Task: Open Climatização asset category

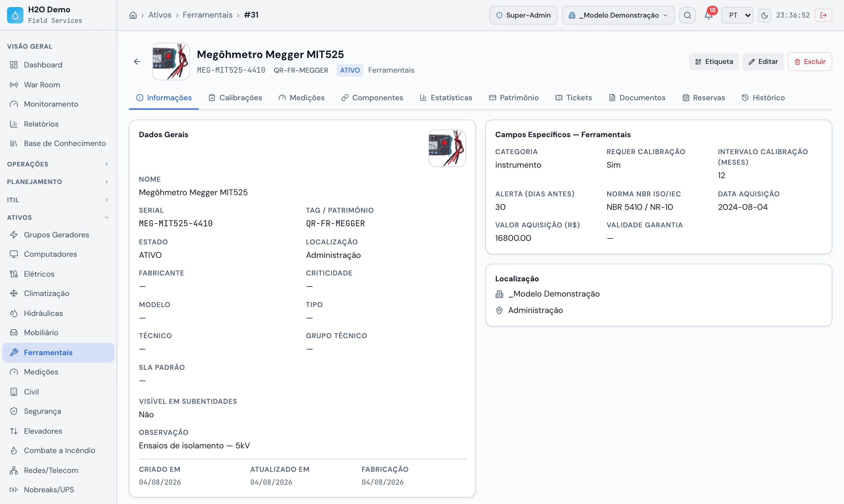Action: pyautogui.click(x=58, y=293)
